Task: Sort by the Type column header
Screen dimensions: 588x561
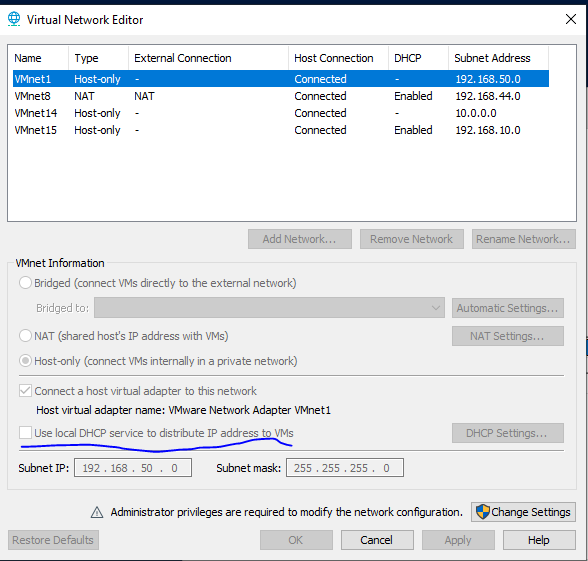Action: (99, 58)
